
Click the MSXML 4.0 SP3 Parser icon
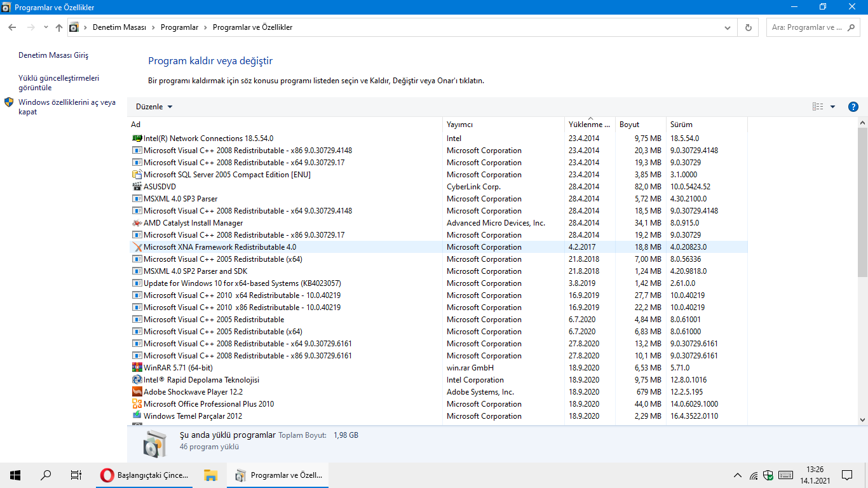click(x=137, y=198)
